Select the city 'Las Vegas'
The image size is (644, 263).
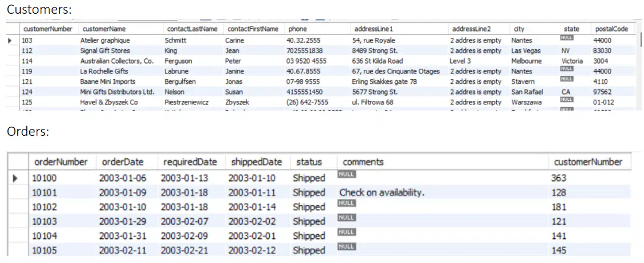(526, 50)
